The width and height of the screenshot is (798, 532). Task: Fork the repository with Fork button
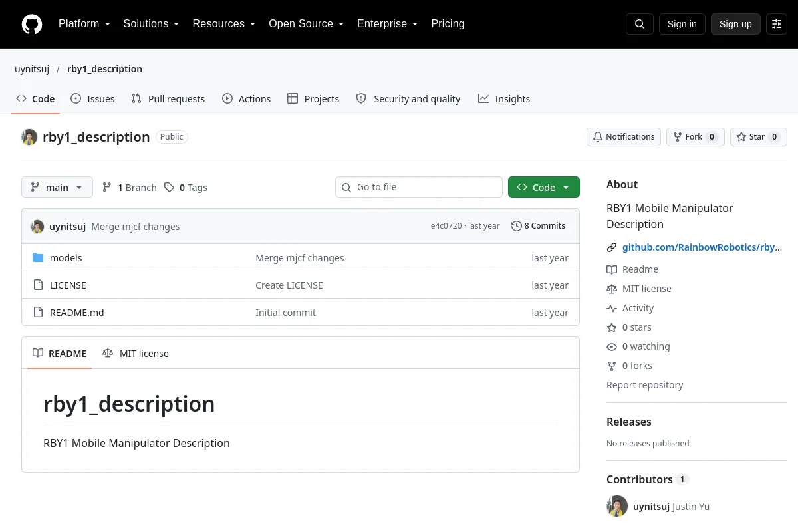click(696, 137)
